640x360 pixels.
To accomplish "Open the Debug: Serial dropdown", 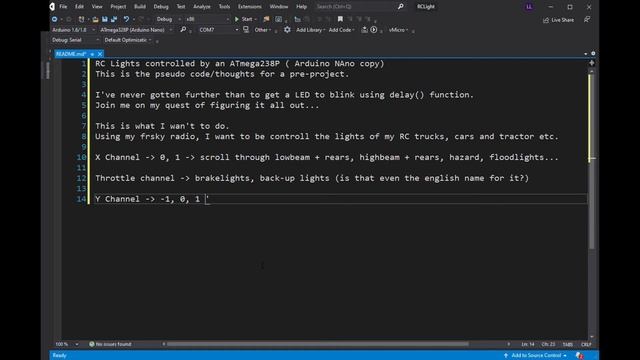I will point(75,40).
